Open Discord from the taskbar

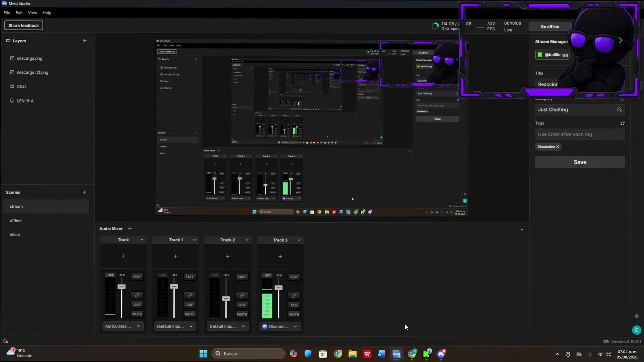click(x=441, y=354)
